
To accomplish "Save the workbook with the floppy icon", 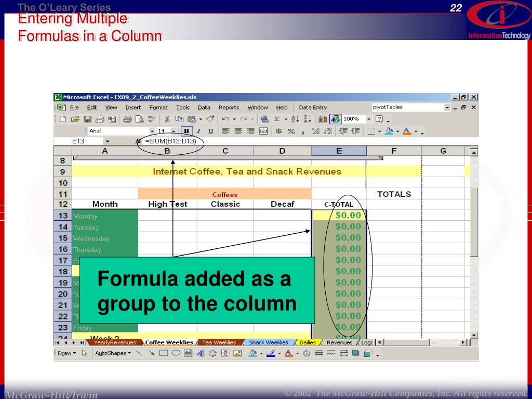I will tap(87, 119).
